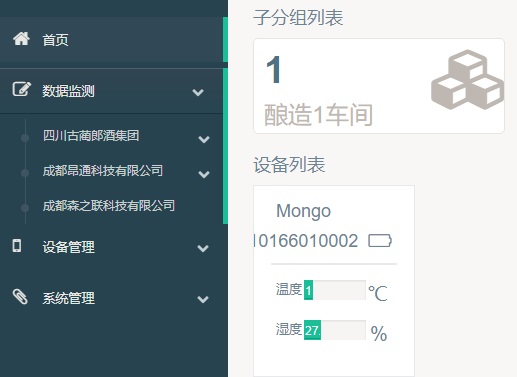Select 成都森之联科技有限公司 in the tree

point(109,206)
